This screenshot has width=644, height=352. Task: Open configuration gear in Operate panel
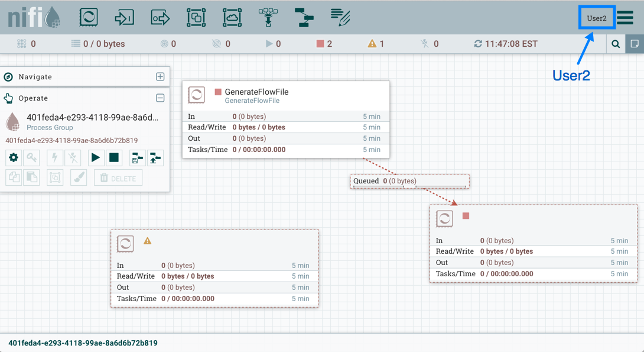pos(14,158)
